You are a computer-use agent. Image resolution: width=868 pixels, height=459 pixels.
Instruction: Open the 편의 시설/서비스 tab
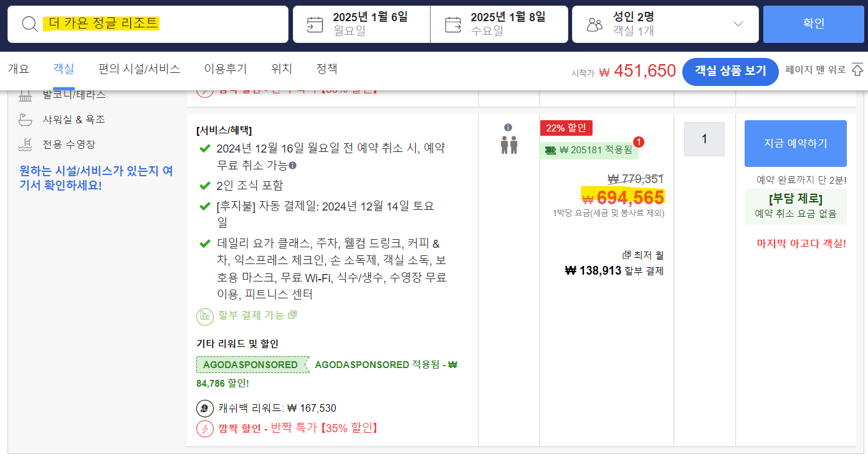click(140, 69)
